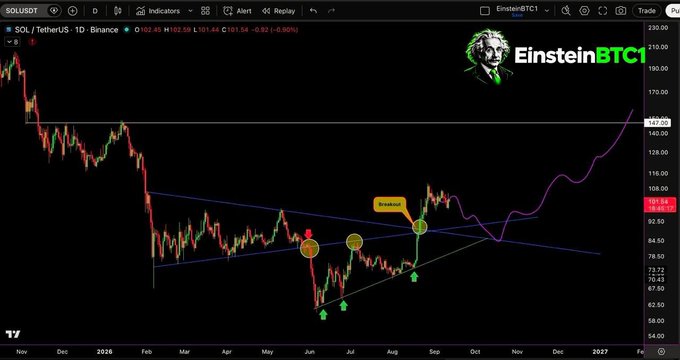The height and width of the screenshot is (360, 680).
Task: Click 210.00 on the price axis
Action: (657, 47)
